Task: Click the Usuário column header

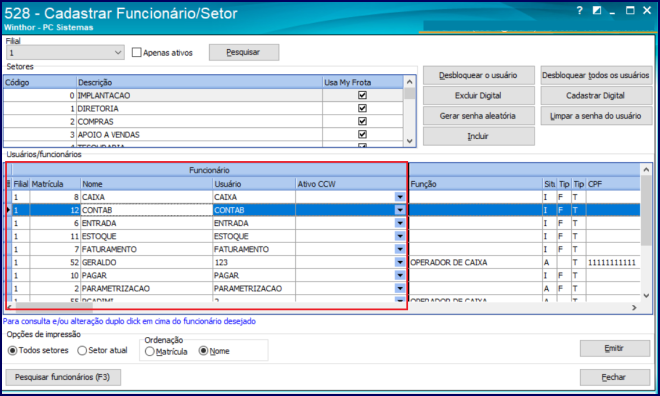Action: [254, 184]
